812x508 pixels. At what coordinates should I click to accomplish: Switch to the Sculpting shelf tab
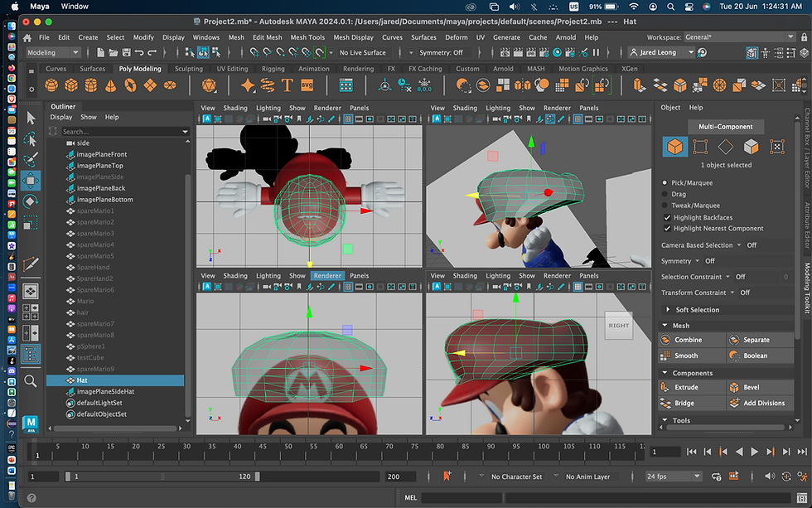[188, 69]
